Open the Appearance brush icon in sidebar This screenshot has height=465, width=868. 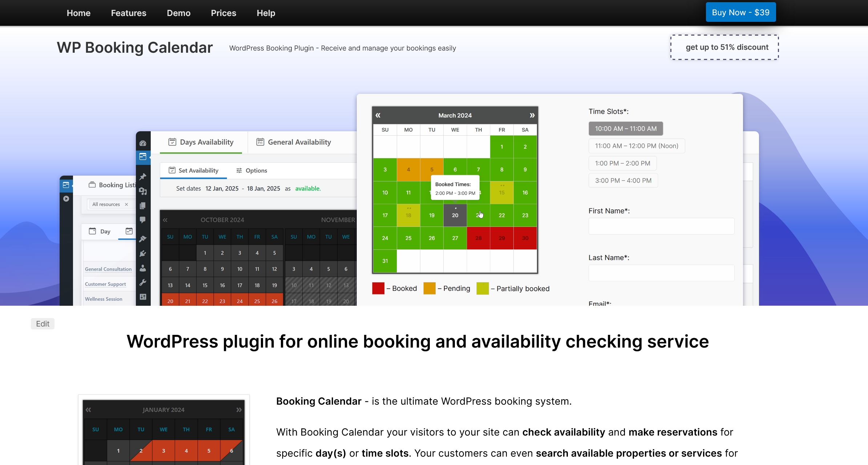(143, 239)
